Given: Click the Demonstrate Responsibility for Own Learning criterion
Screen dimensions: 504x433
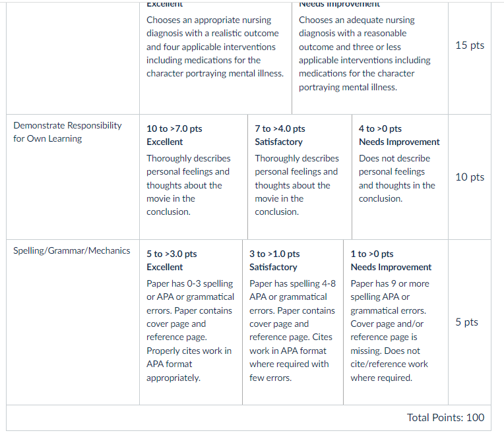Looking at the screenshot, I should coord(67,132).
